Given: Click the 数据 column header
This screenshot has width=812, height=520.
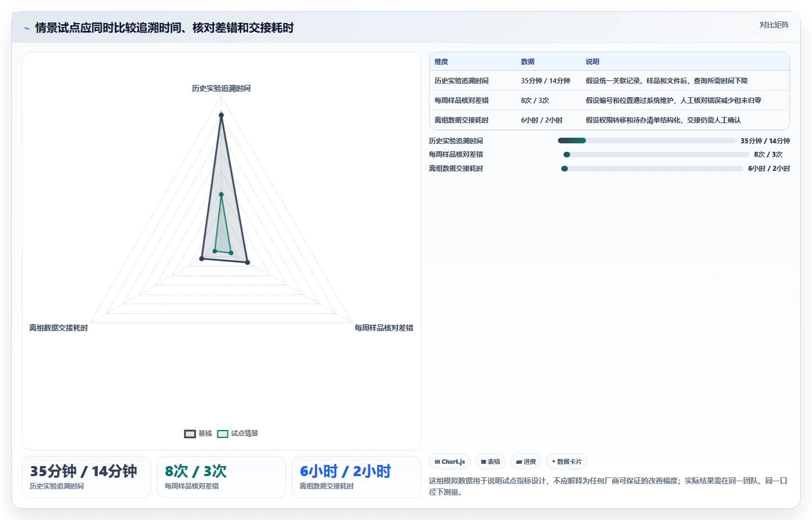Looking at the screenshot, I should click(x=527, y=62).
